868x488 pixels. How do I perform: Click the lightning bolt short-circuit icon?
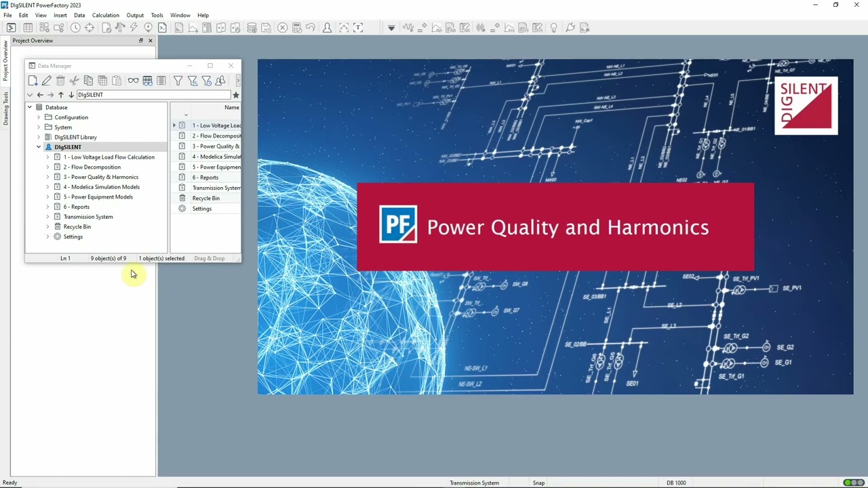tap(134, 28)
